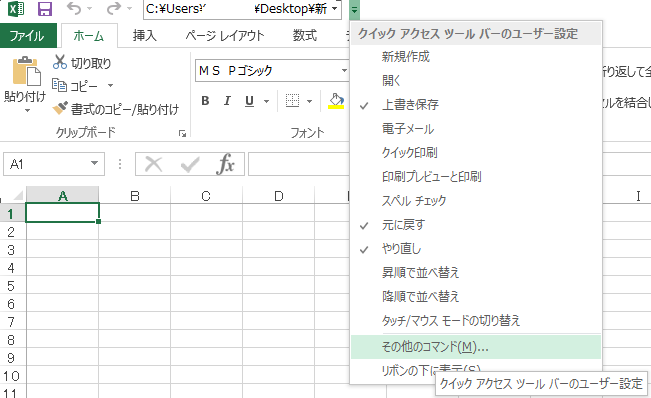Select column A header
This screenshot has height=398, width=651.
tap(63, 195)
